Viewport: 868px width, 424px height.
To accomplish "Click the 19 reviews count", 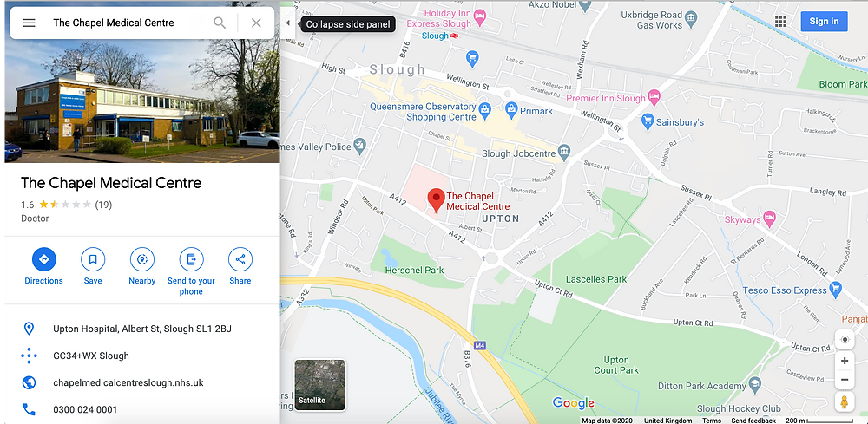I will pyautogui.click(x=103, y=205).
